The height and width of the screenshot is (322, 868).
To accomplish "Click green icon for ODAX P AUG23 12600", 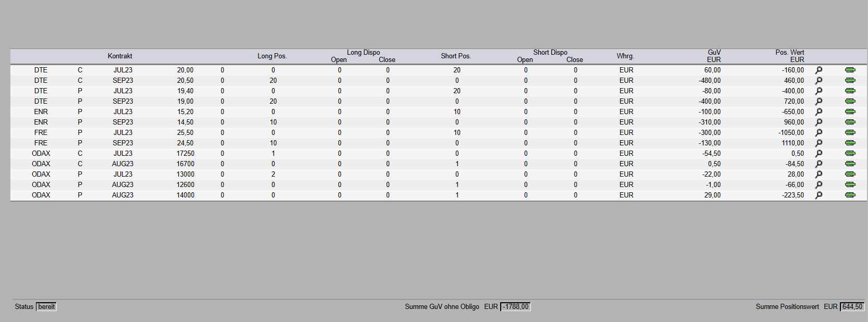I will coord(850,184).
